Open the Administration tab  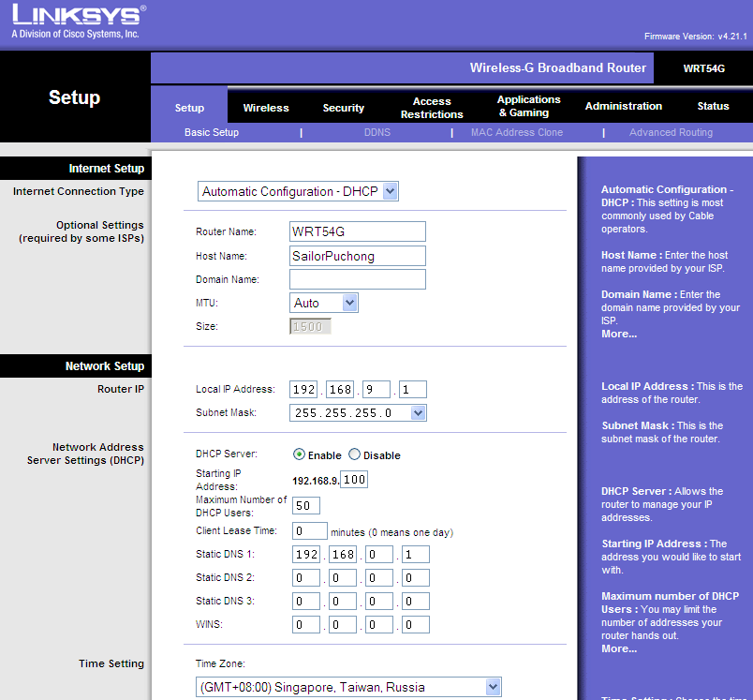tap(623, 106)
